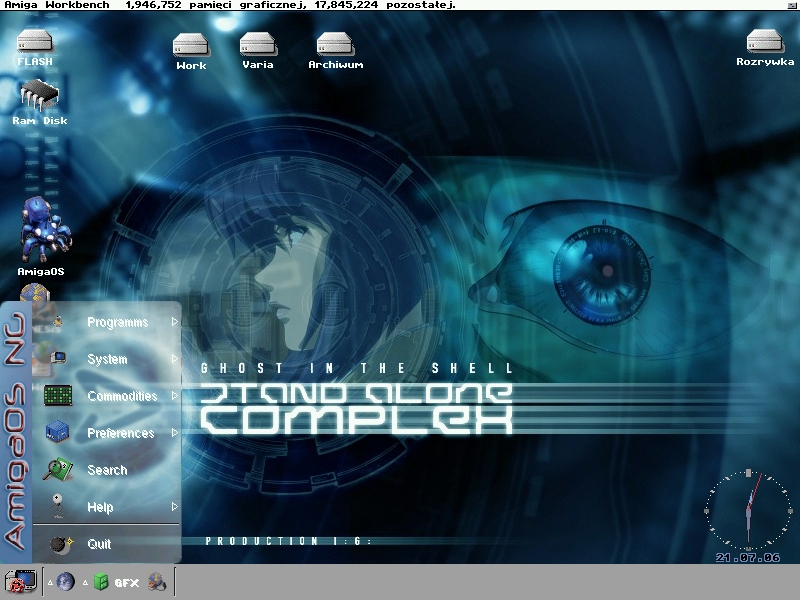Click the screen depth gadget in title bar
Image resolution: width=800 pixels, height=600 pixels.
click(792, 5)
